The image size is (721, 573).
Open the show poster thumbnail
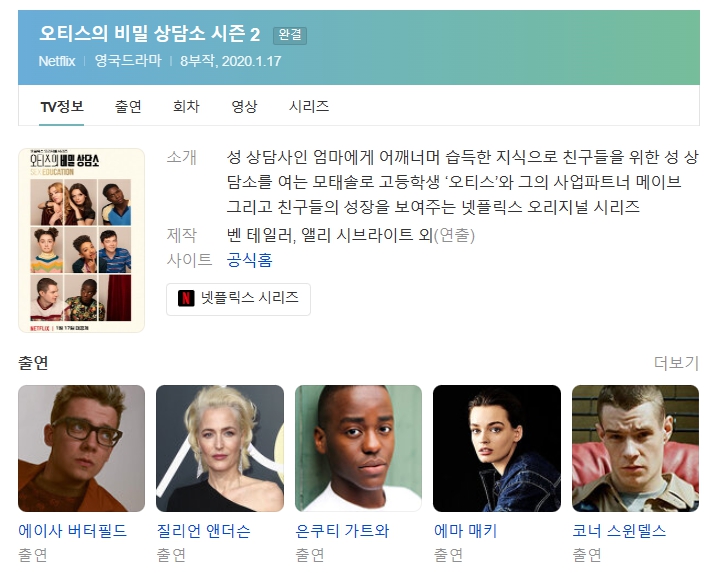coord(81,241)
